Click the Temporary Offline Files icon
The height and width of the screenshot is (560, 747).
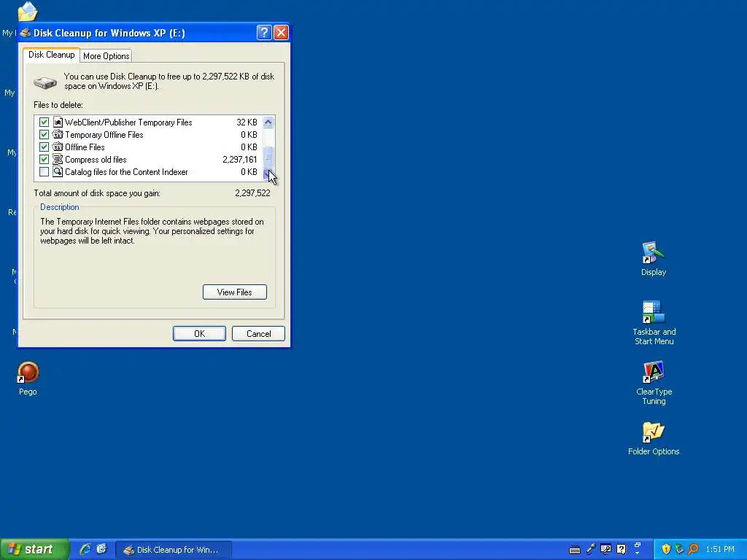[x=58, y=135]
